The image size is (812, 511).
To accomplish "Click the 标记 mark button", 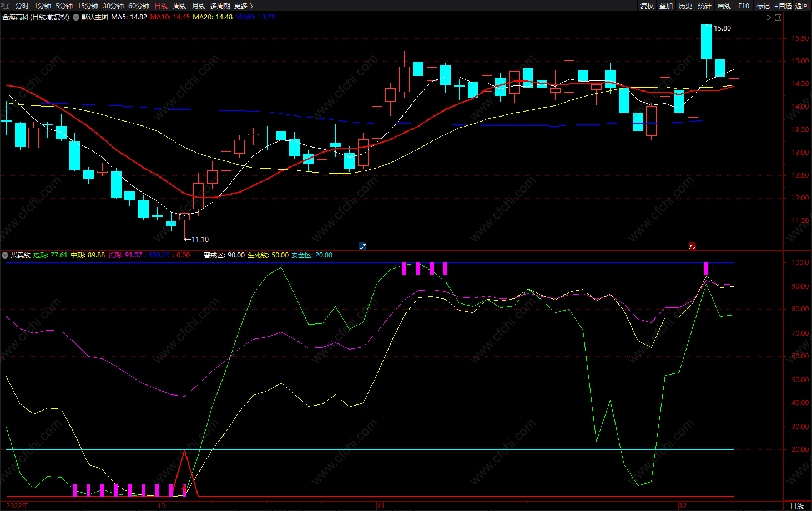I will pyautogui.click(x=763, y=6).
